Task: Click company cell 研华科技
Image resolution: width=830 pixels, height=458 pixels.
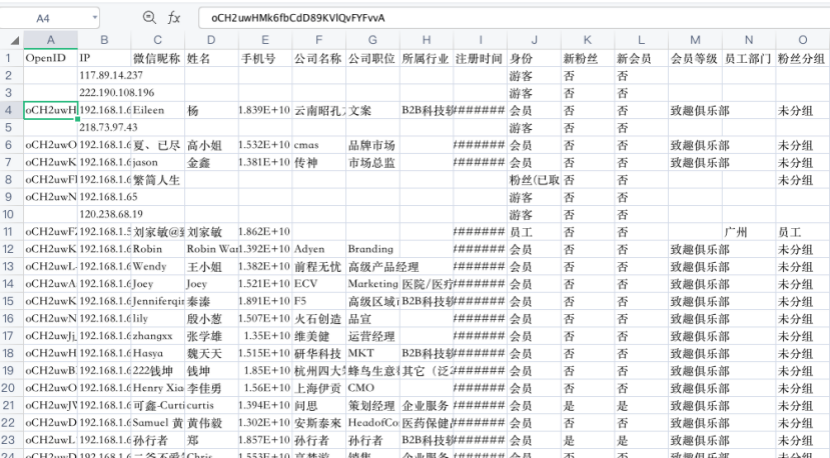Action: pos(319,353)
